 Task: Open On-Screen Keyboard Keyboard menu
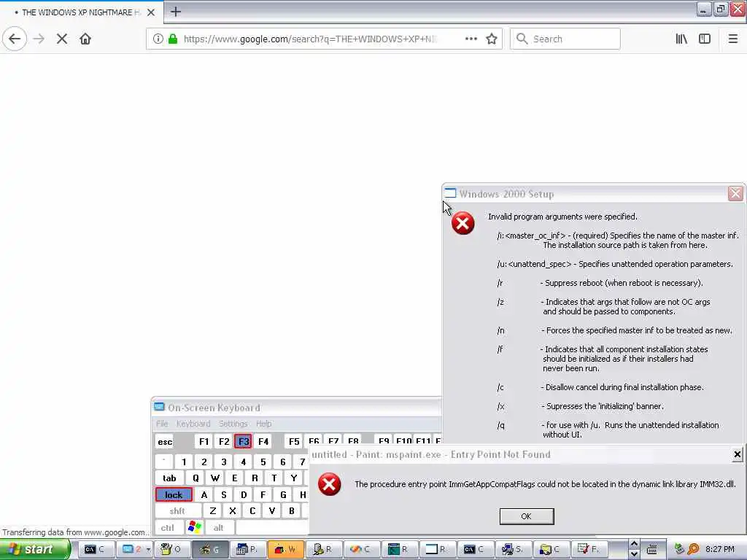pos(193,424)
